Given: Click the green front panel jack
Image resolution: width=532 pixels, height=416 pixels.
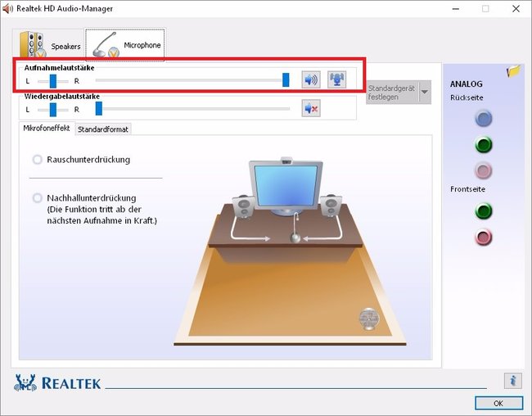Looking at the screenshot, I should coord(484,211).
